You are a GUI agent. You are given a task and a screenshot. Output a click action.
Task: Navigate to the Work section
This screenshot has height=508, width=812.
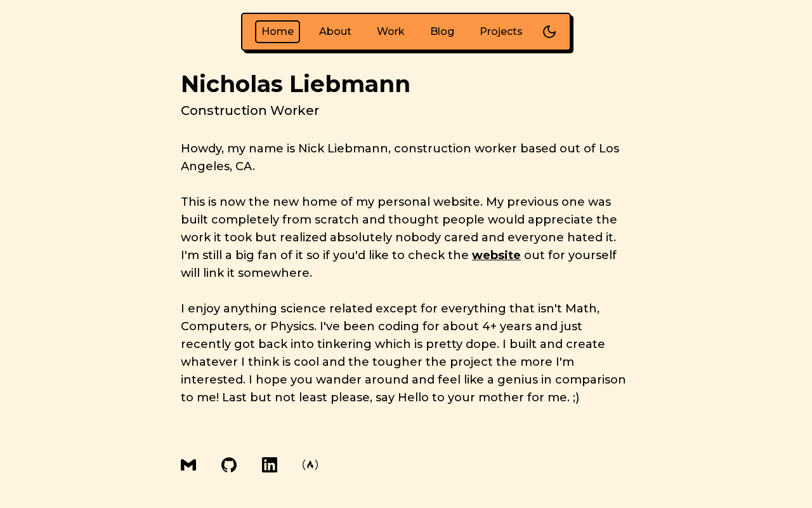391,32
